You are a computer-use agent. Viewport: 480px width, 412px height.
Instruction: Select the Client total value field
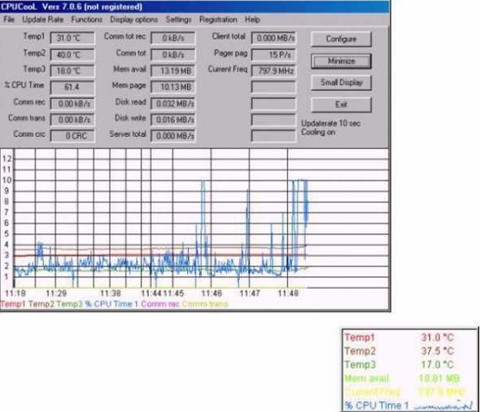pos(273,38)
